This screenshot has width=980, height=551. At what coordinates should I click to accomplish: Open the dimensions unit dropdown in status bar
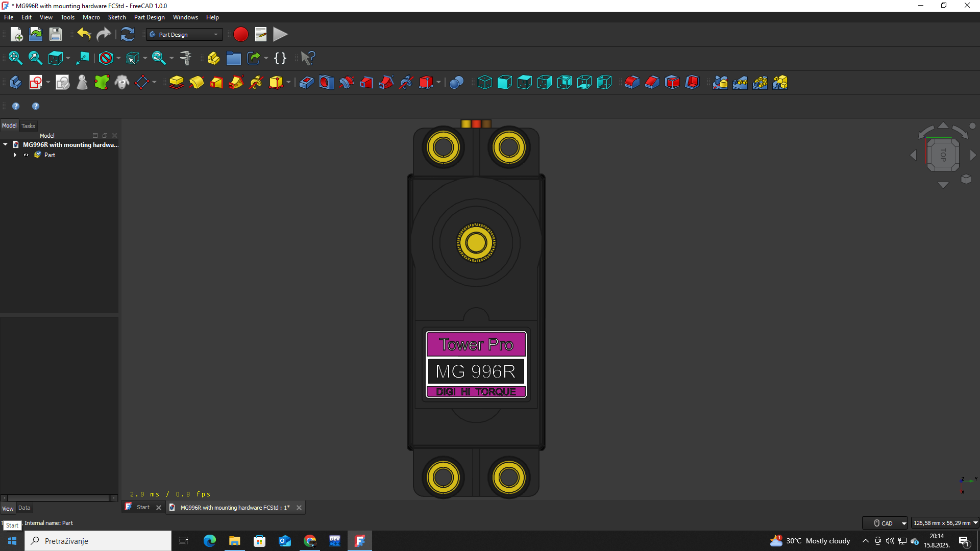coord(945,523)
